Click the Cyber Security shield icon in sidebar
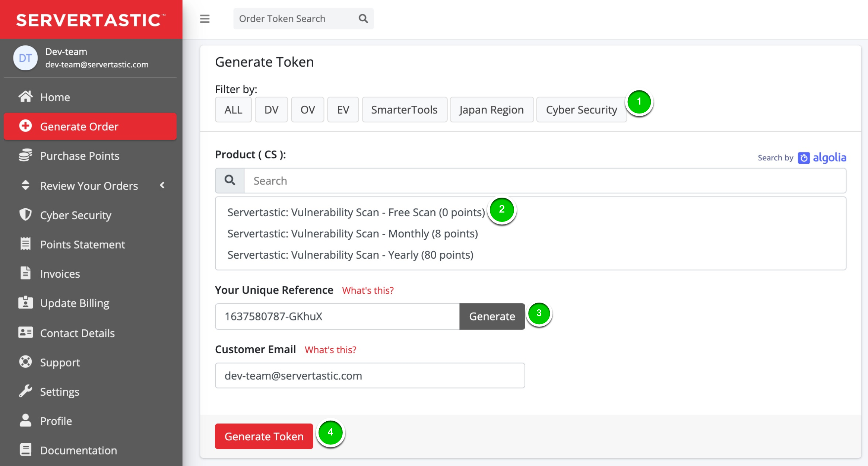 tap(25, 215)
